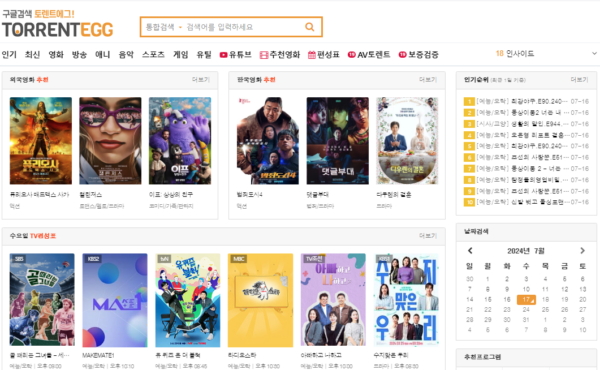Select date 20 in the July calendar
600x370 pixels.
point(582,300)
